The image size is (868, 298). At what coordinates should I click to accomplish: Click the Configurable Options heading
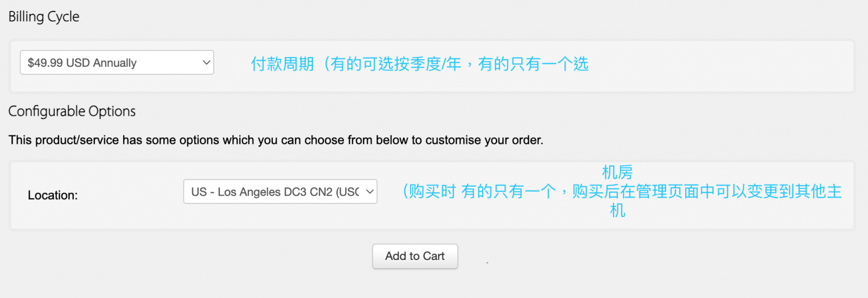(x=72, y=111)
